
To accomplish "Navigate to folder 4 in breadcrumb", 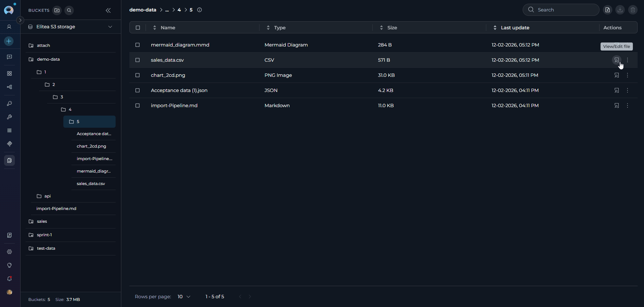I will pos(179,10).
